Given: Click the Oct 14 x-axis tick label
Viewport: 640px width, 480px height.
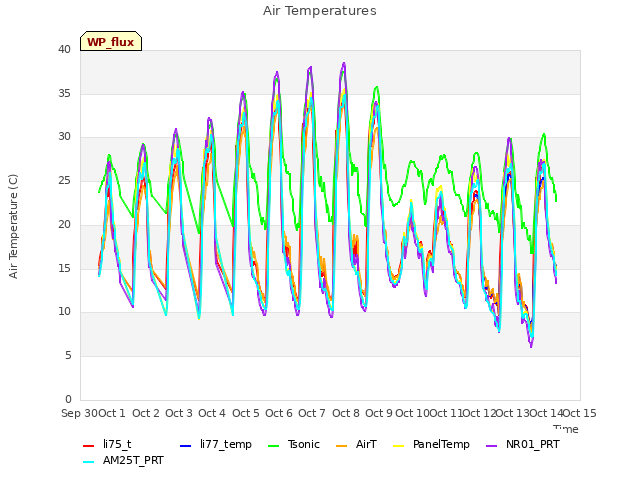Looking at the screenshot, I should tap(546, 413).
